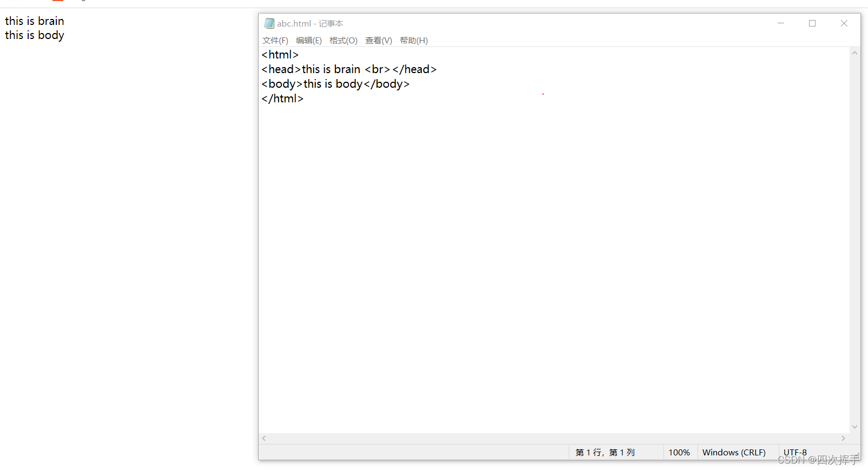868x470 pixels.
Task: Click the <head>this is brain line
Action: point(349,69)
